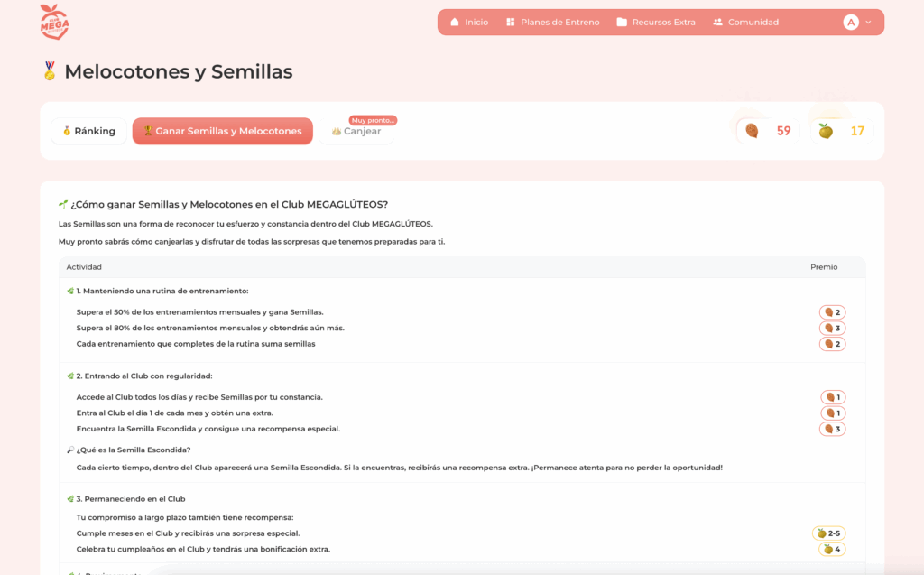Switch to the Ránking tab
This screenshot has width=924, height=575.
pyautogui.click(x=88, y=131)
